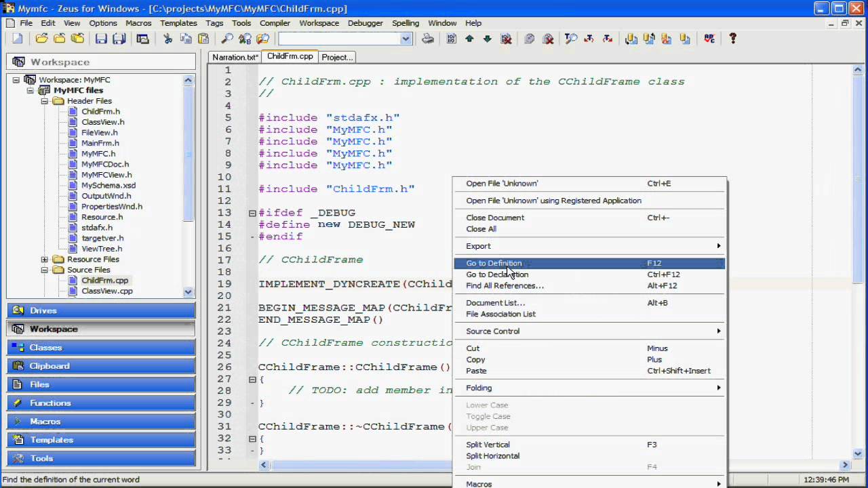Click the magnifier Find toolbar icon

click(227, 39)
